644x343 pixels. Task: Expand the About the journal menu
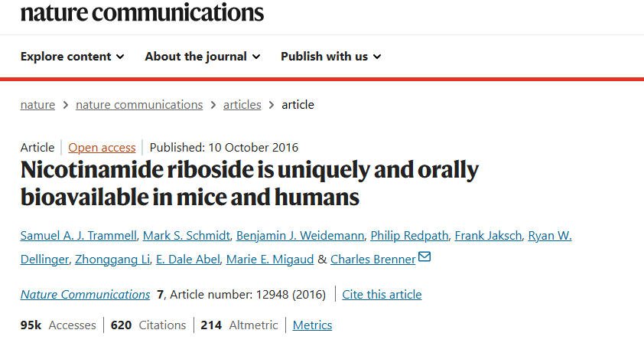click(x=203, y=57)
